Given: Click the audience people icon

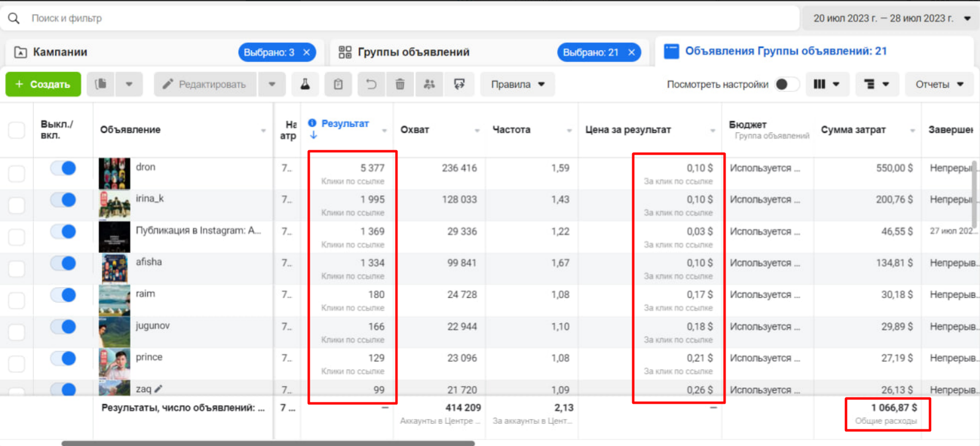Looking at the screenshot, I should [x=429, y=84].
